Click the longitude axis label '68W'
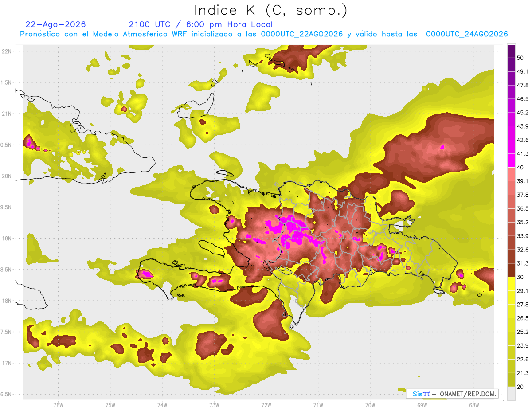The width and height of the screenshot is (532, 411). tap(474, 405)
